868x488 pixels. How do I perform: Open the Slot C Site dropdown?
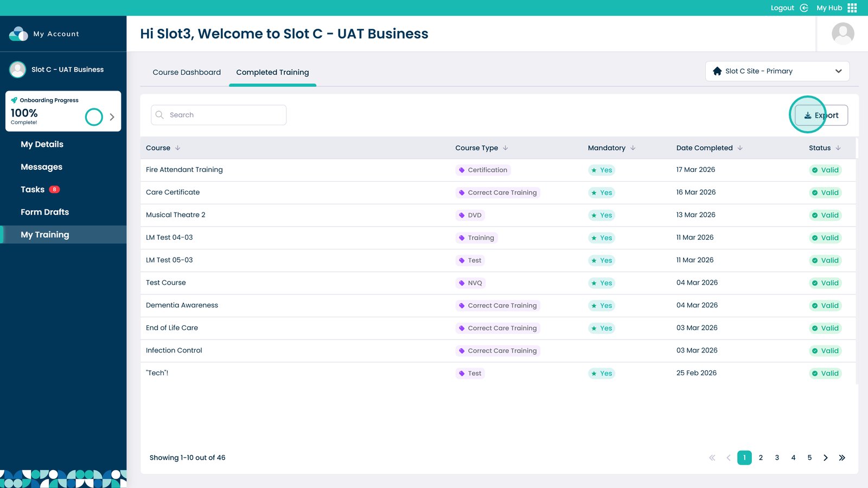777,71
